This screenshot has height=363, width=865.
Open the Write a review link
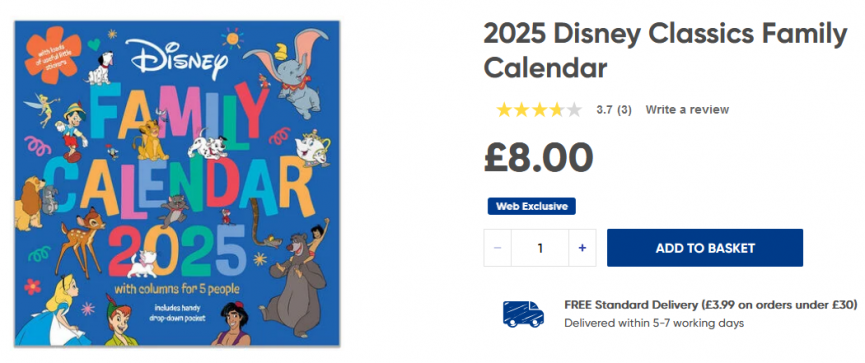pyautogui.click(x=687, y=109)
